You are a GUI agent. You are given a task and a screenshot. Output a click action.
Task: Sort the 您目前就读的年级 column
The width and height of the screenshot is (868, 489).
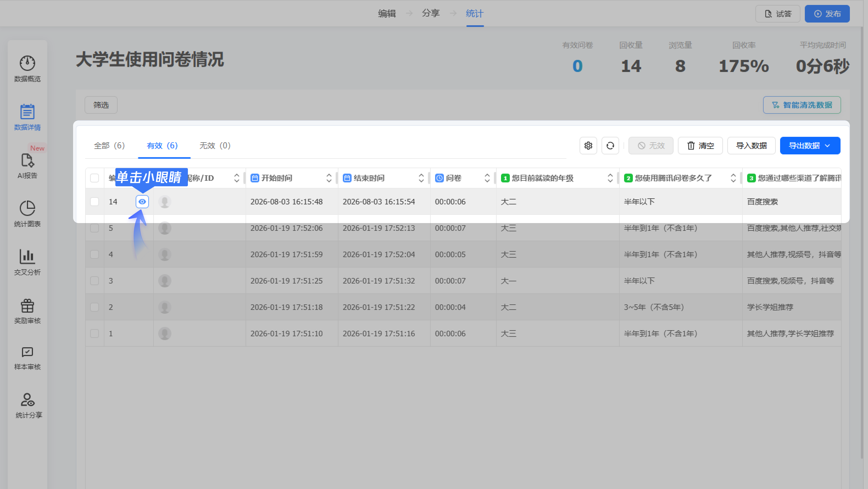pos(610,178)
